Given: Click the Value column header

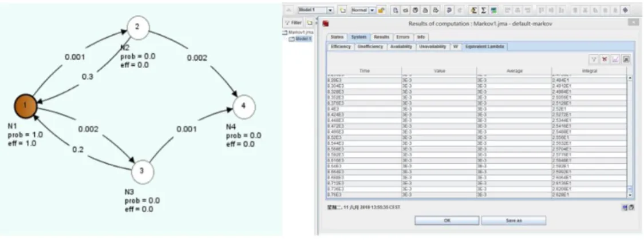Looking at the screenshot, I should click(x=439, y=71).
